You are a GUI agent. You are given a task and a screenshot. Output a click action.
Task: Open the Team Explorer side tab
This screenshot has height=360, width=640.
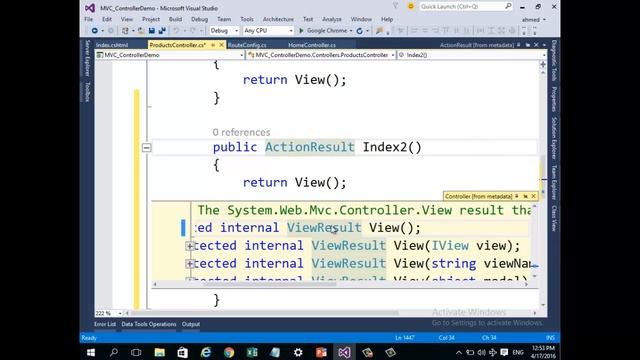coord(554,182)
